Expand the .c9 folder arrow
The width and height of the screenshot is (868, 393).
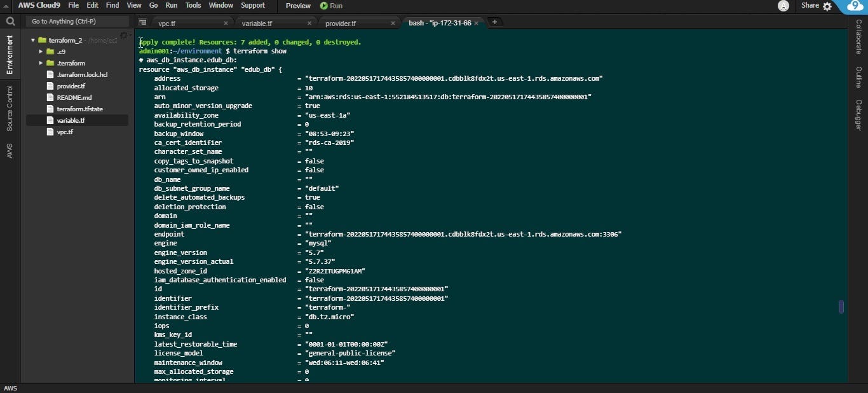coord(41,52)
